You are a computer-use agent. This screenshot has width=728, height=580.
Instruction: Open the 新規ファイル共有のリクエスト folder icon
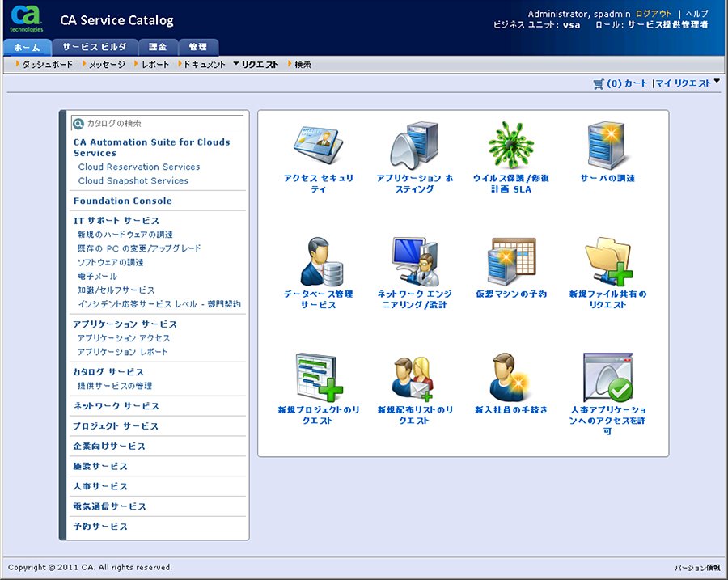click(608, 261)
